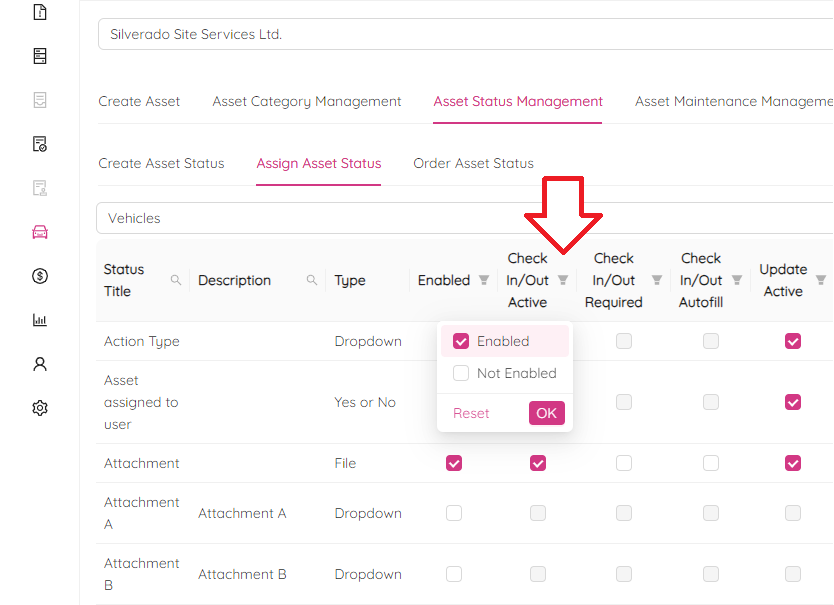Enable Check In/Out Active for Attachment A

click(x=538, y=513)
